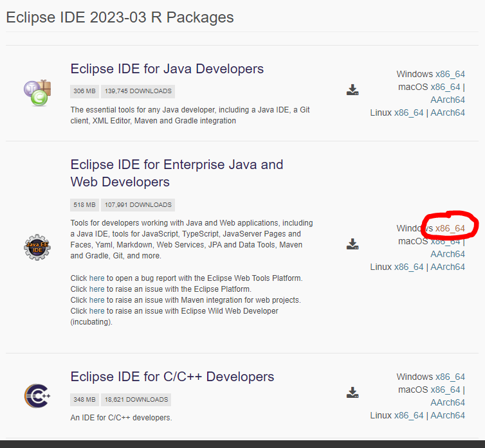The image size is (485, 448).
Task: Download Enterprise Java macOS AArch64 build
Action: (448, 254)
